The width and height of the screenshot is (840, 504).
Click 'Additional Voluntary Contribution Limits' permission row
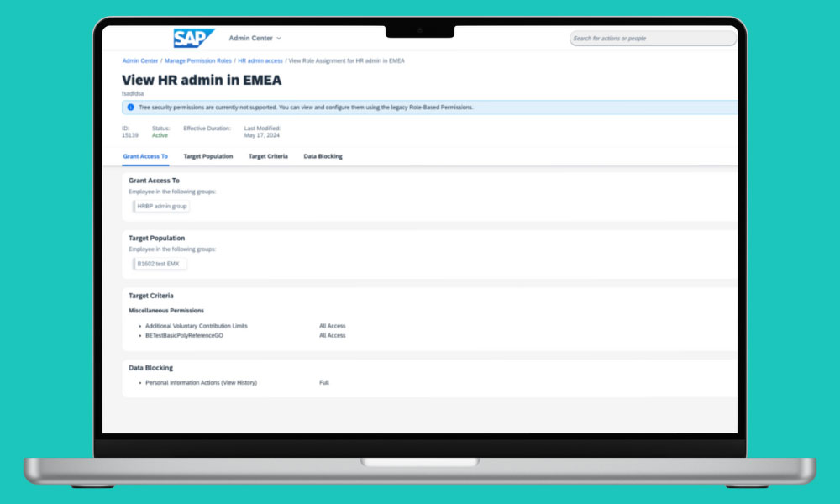tap(196, 326)
